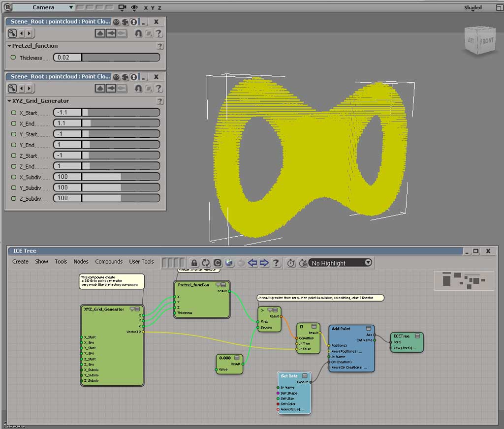Open the No Highlight dropdown
504x429 pixels.
[x=340, y=263]
